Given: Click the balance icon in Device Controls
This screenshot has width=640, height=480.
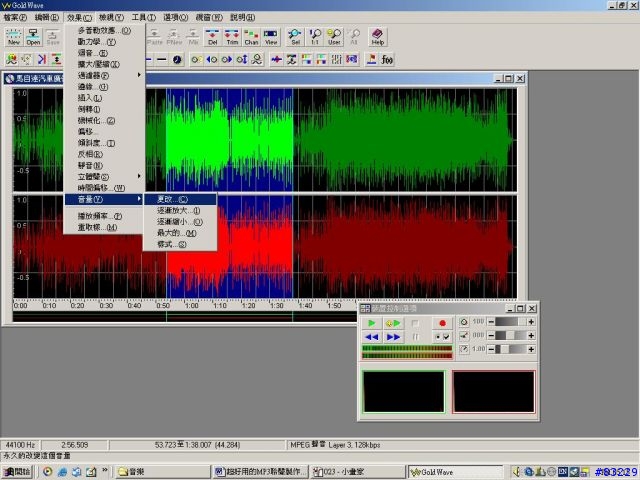Looking at the screenshot, I should tap(464, 336).
